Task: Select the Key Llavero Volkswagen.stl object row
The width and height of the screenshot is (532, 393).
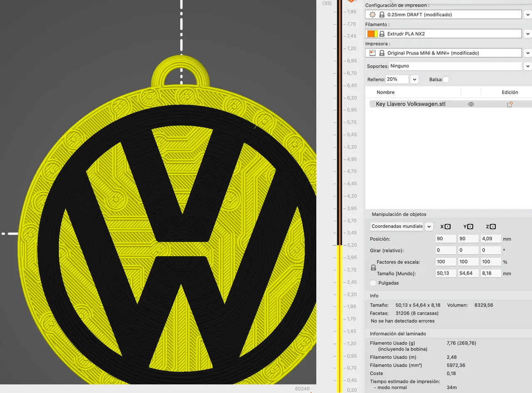Action: click(451, 104)
